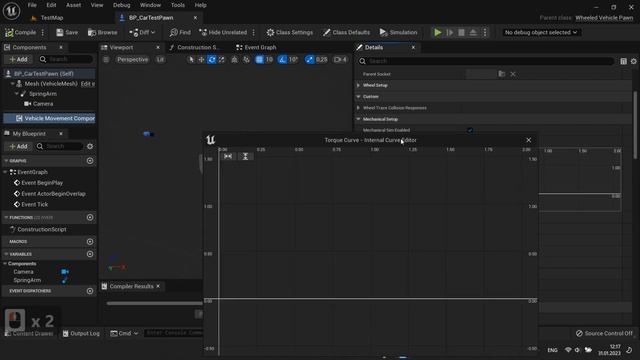
Task: Open Event Tick in graph list
Action: [x=34, y=204]
